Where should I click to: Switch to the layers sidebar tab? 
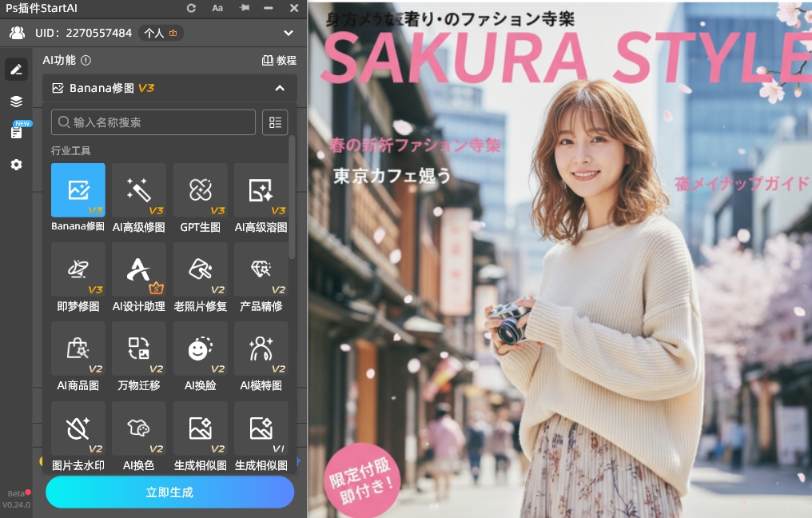point(16,102)
